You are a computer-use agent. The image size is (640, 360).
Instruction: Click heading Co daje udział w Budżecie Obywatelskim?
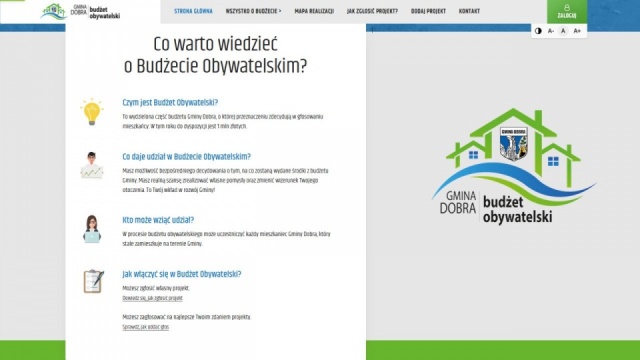click(187, 157)
